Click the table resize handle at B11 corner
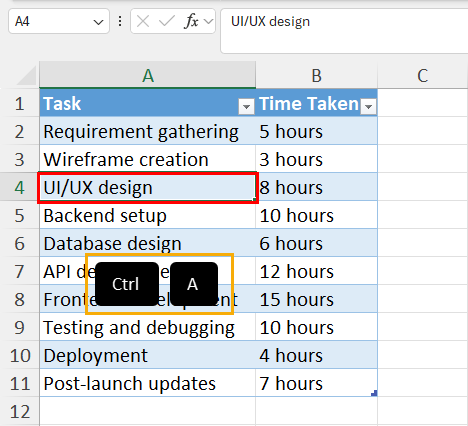Viewport: 468px width, 426px height. 374,393
